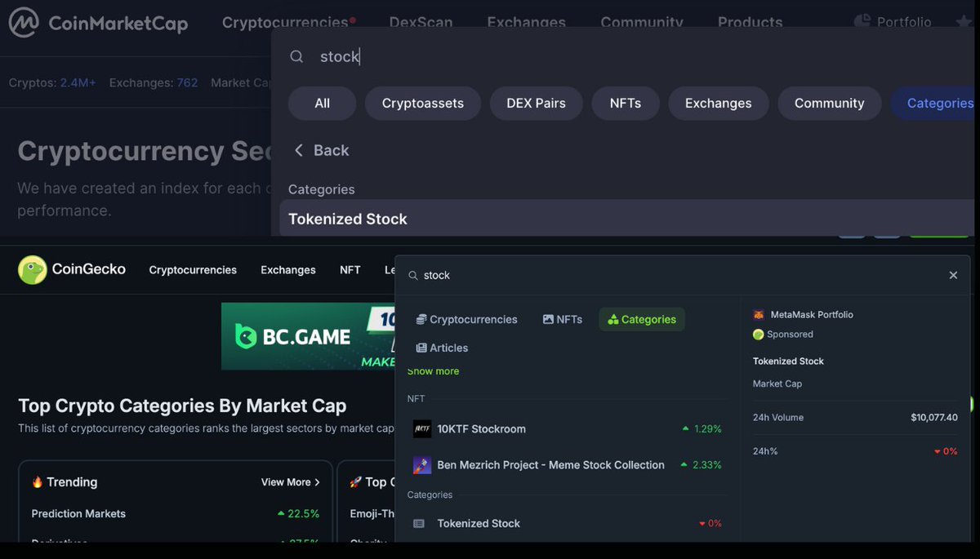
Task: Choose the Tokenized Stock result in CoinMarketCap
Action: pyautogui.click(x=627, y=219)
